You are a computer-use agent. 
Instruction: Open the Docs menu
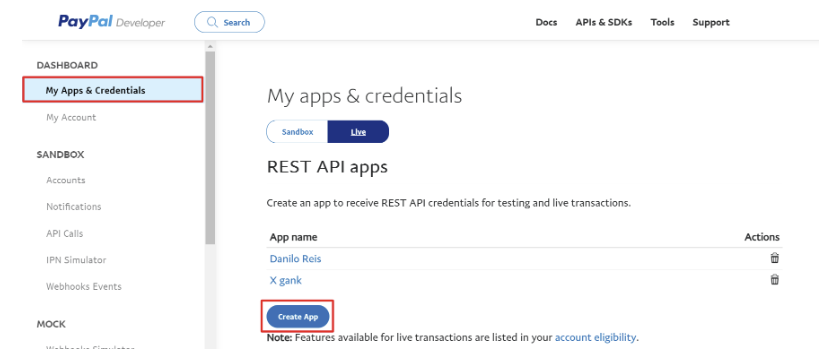click(546, 22)
